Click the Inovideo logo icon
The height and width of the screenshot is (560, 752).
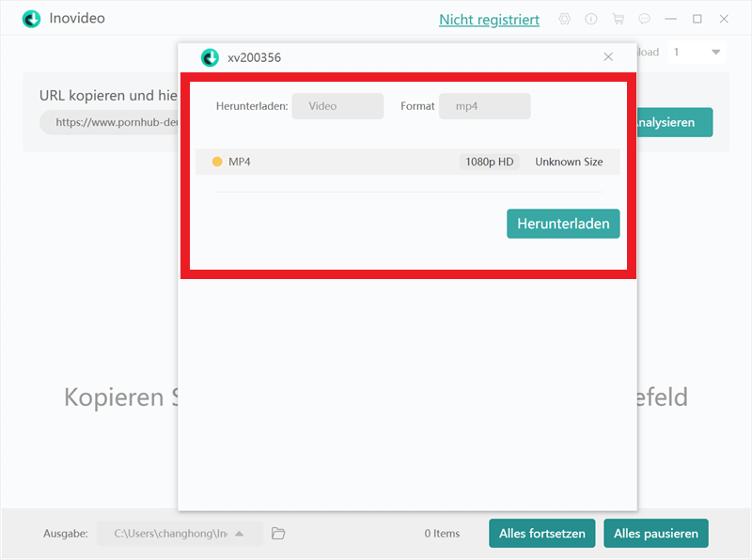[x=32, y=19]
